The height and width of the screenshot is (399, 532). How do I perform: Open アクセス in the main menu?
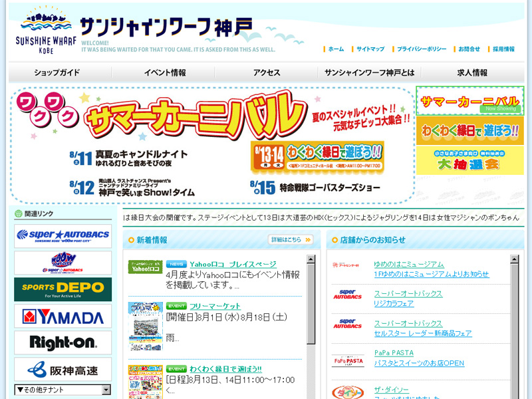[x=267, y=72]
